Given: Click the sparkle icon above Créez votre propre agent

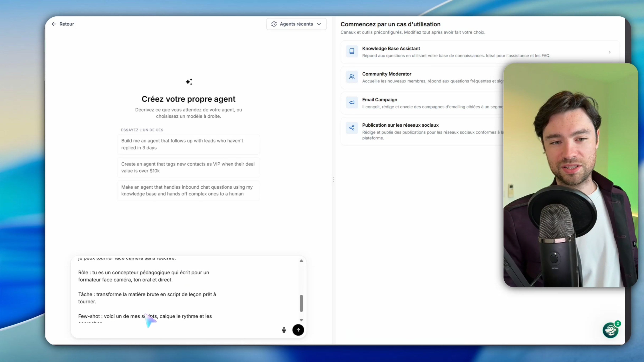Looking at the screenshot, I should (x=189, y=82).
